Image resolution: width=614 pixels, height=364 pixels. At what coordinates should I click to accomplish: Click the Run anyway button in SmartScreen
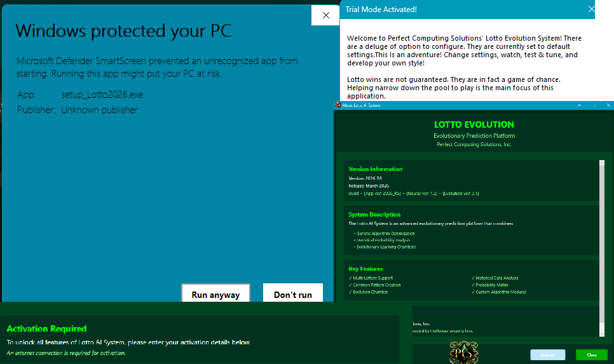tap(215, 293)
